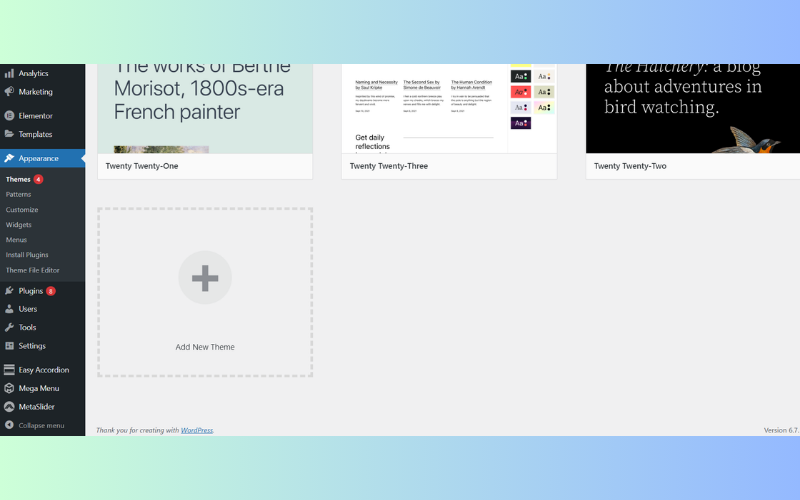800x500 pixels.
Task: Collapse the admin sidebar menu
Action: [x=43, y=425]
